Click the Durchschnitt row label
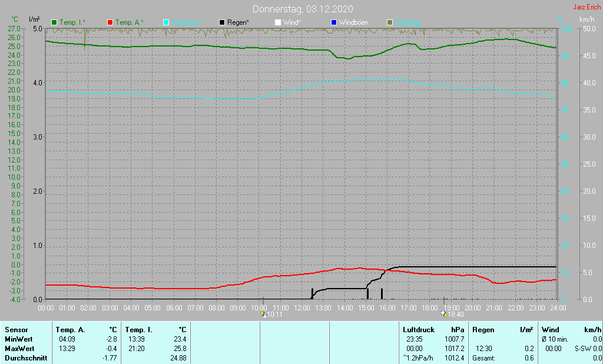This screenshot has height=364, width=603. click(x=25, y=358)
